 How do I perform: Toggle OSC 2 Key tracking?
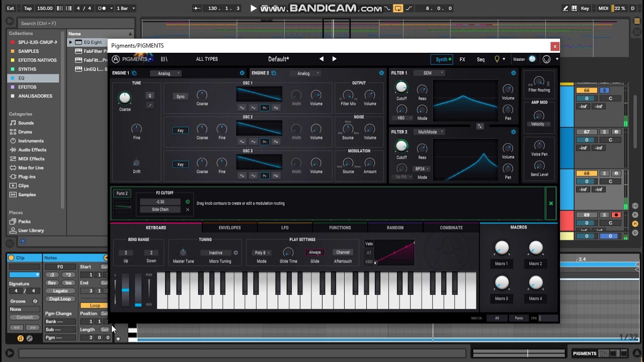(x=181, y=130)
